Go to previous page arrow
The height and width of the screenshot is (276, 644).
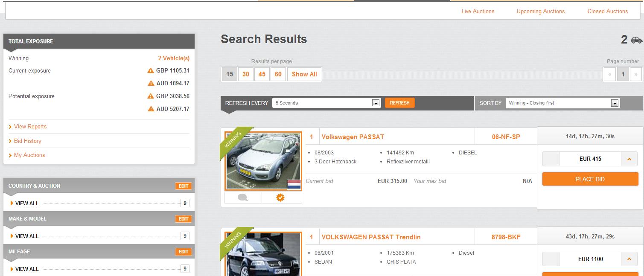coord(610,74)
